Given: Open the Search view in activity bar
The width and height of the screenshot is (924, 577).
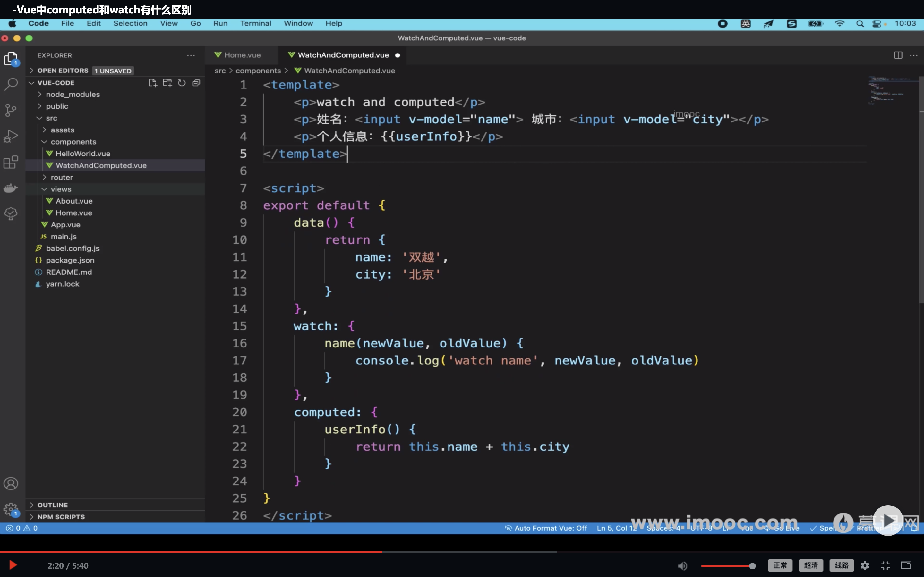Looking at the screenshot, I should pos(11,84).
